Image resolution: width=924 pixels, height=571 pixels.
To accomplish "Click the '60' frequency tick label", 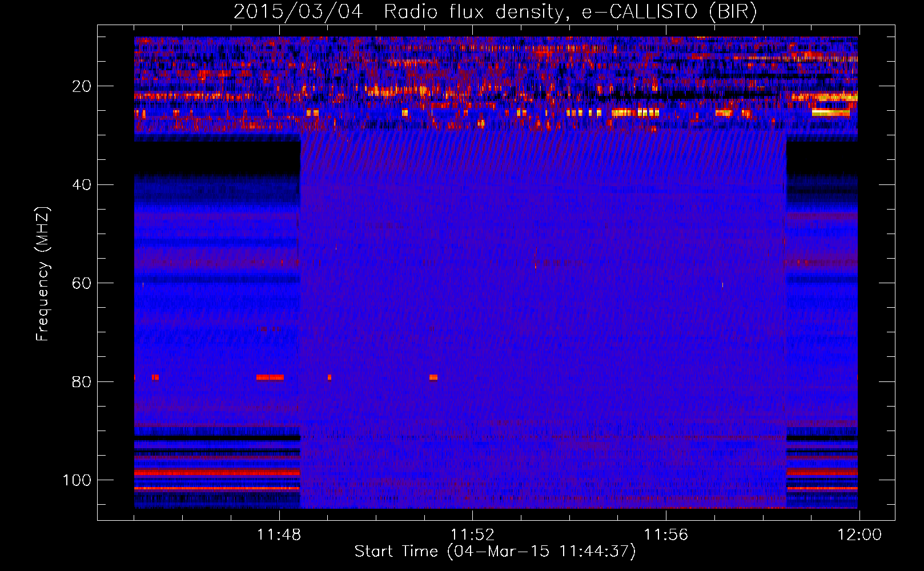I will click(82, 284).
